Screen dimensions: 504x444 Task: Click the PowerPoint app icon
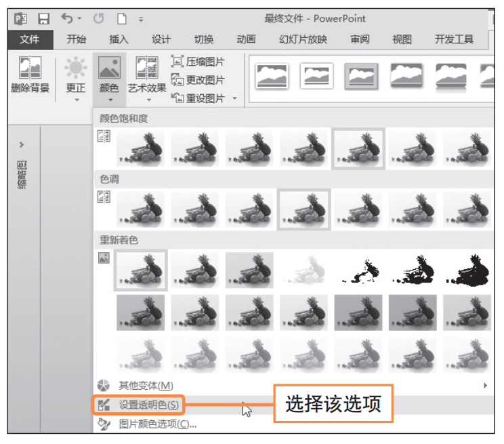point(21,19)
